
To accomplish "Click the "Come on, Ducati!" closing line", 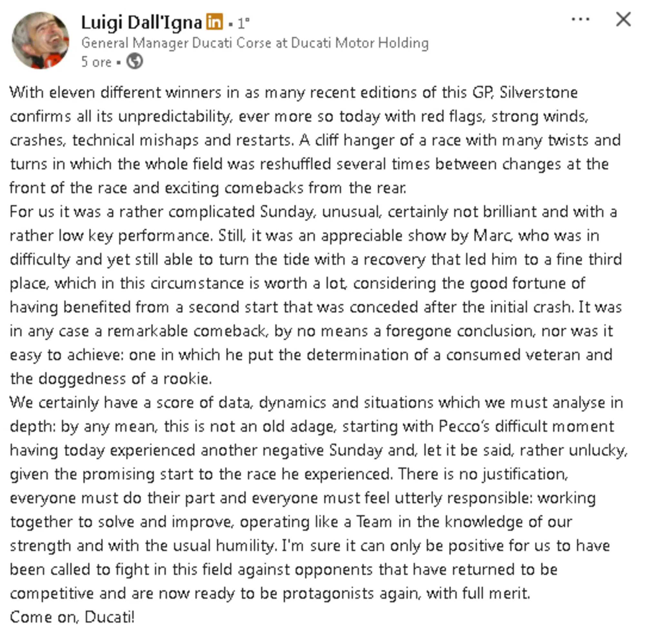I will (72, 617).
